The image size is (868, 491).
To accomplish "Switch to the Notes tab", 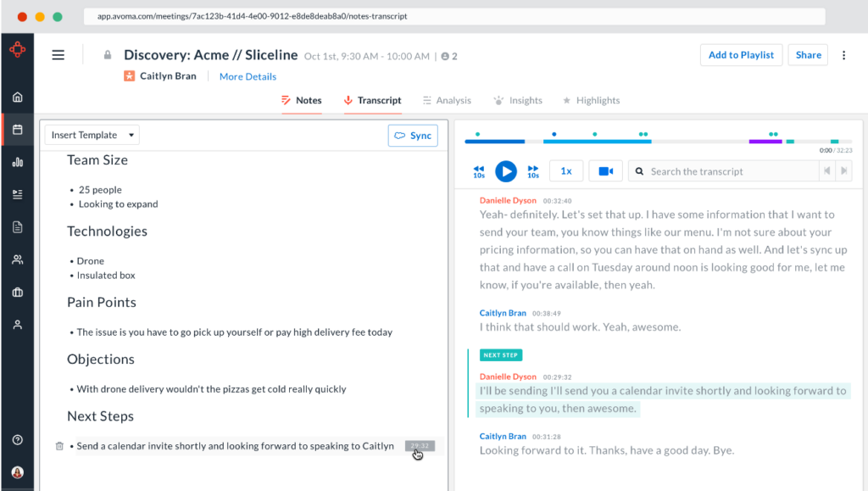I will click(x=302, y=100).
